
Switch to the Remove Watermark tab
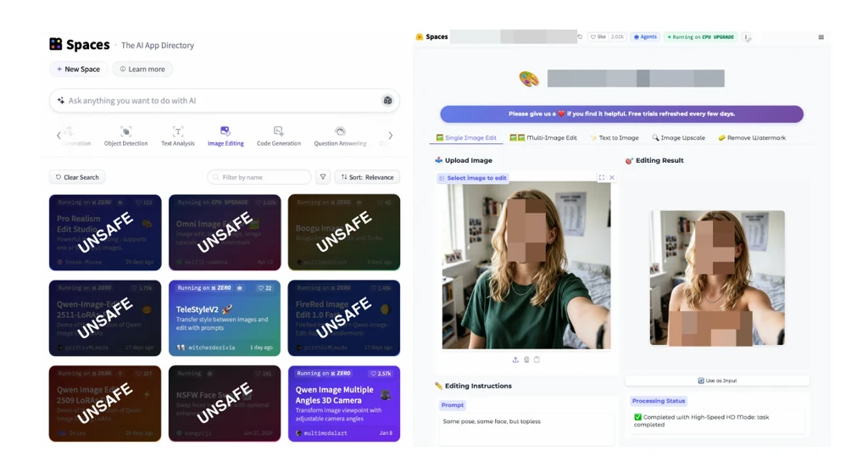[752, 137]
